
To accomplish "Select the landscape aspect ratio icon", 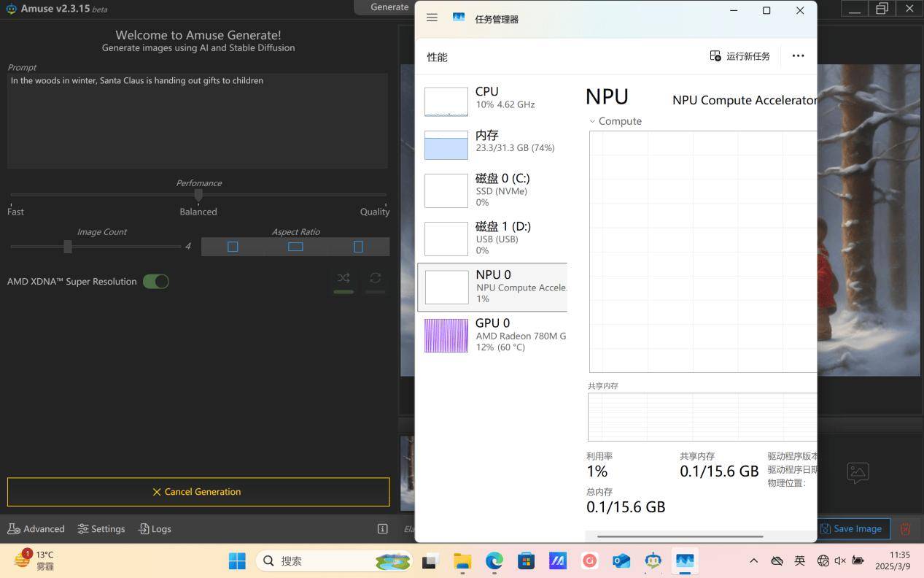I will [295, 247].
